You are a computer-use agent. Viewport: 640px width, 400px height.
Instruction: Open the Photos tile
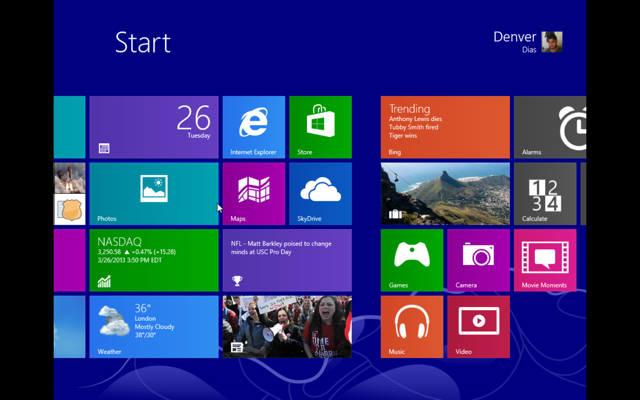click(154, 193)
